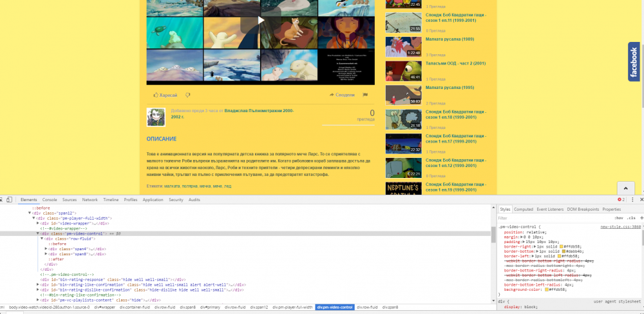This screenshot has width=644, height=314.
Task: Open the Network tab
Action: pos(90,200)
